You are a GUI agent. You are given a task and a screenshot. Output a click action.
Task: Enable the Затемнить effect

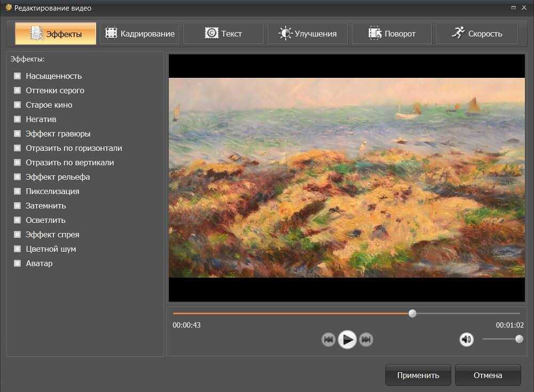tap(18, 205)
